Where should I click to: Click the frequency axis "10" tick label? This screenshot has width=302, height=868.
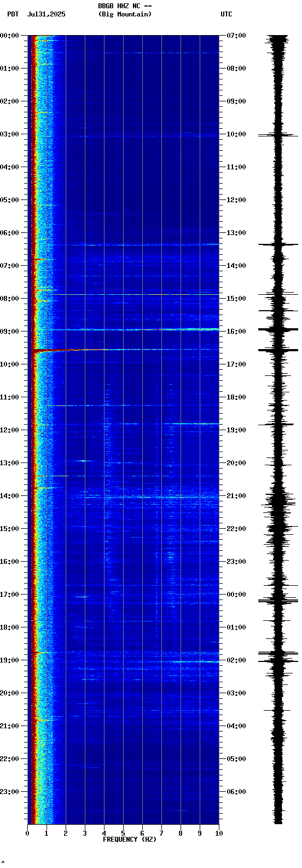point(219,833)
